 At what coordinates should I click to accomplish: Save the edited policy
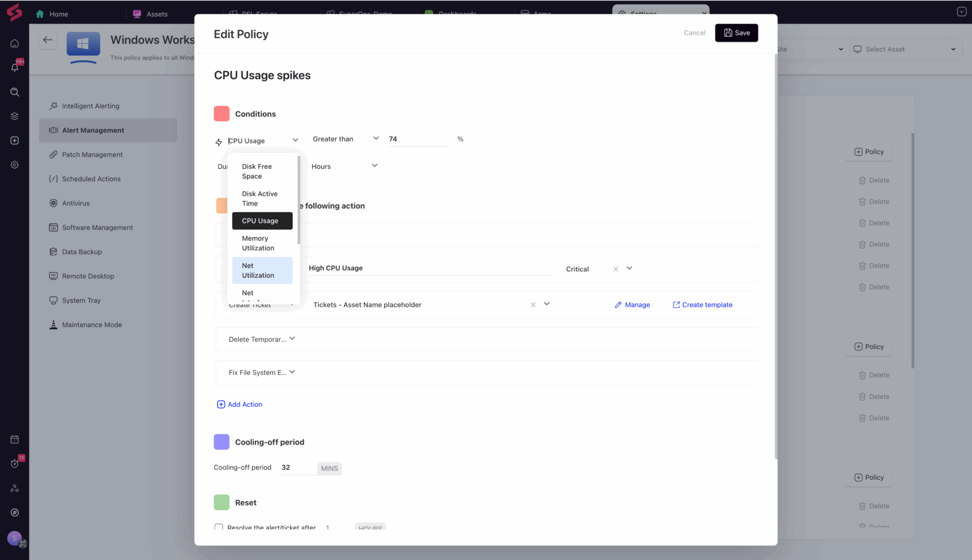tap(736, 33)
